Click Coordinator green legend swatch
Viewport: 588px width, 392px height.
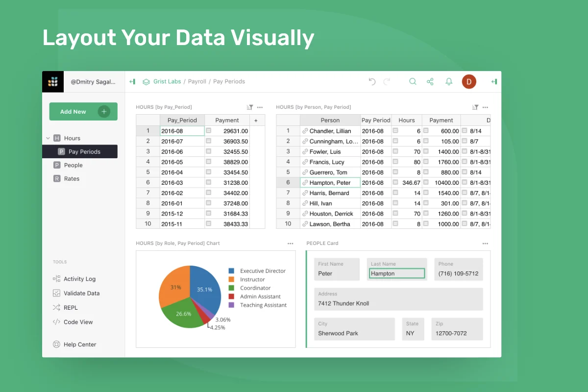231,288
